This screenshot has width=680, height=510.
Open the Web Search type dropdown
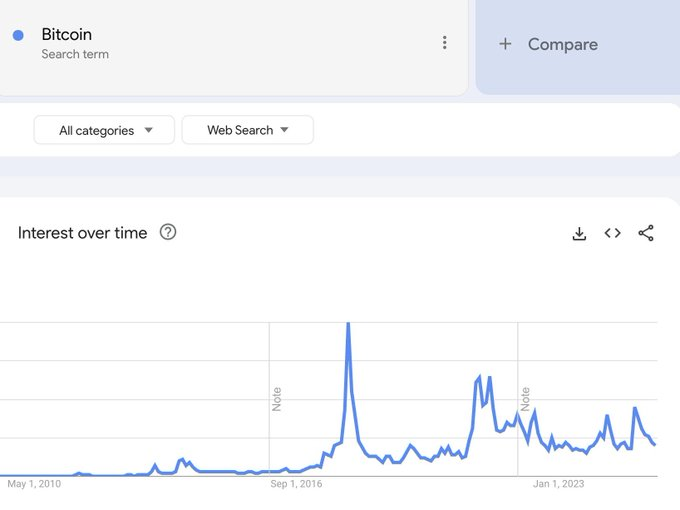click(247, 130)
